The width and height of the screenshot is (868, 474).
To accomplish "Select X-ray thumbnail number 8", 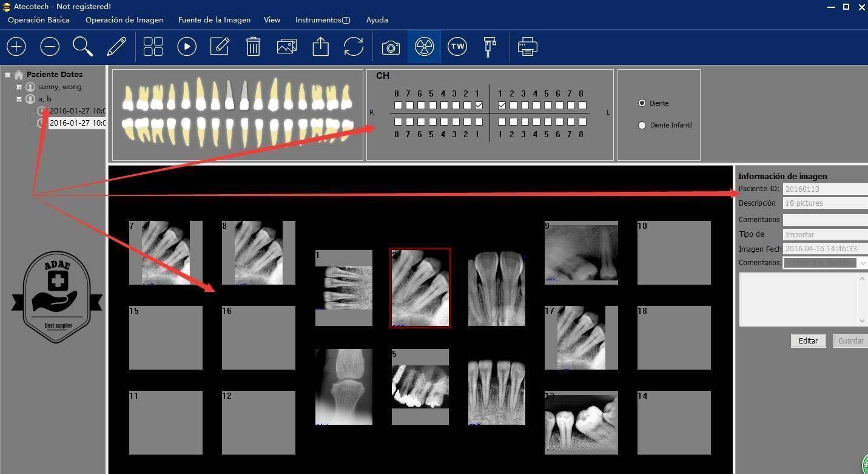I will point(258,252).
